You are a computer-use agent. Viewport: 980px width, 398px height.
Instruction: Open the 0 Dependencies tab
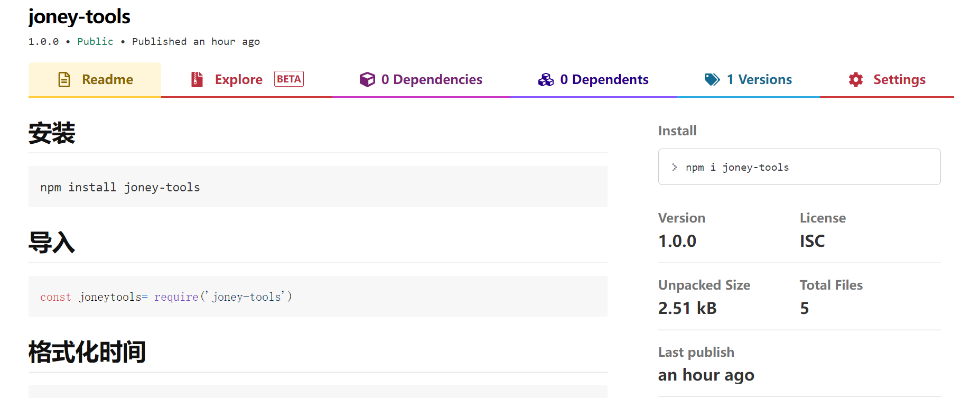(x=421, y=80)
